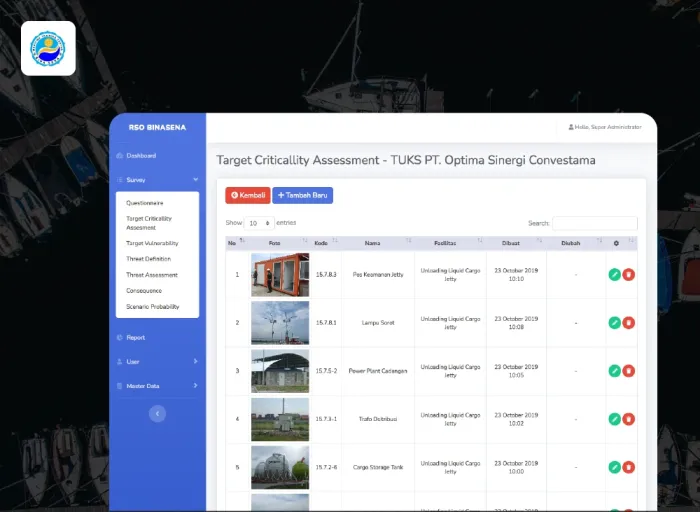The height and width of the screenshot is (512, 700).
Task: Click the organization logo at top left
Action: (x=48, y=48)
